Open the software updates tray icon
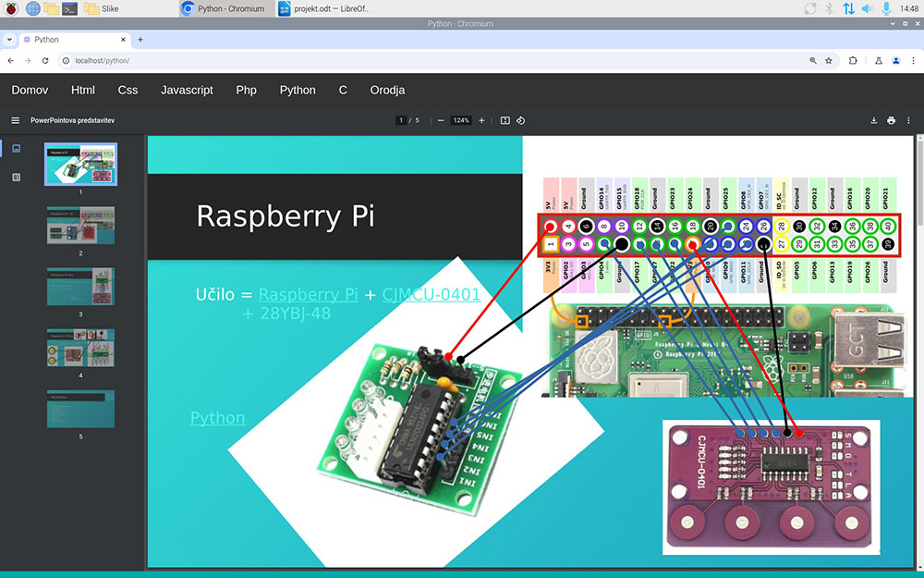The image size is (924, 578). click(x=811, y=9)
